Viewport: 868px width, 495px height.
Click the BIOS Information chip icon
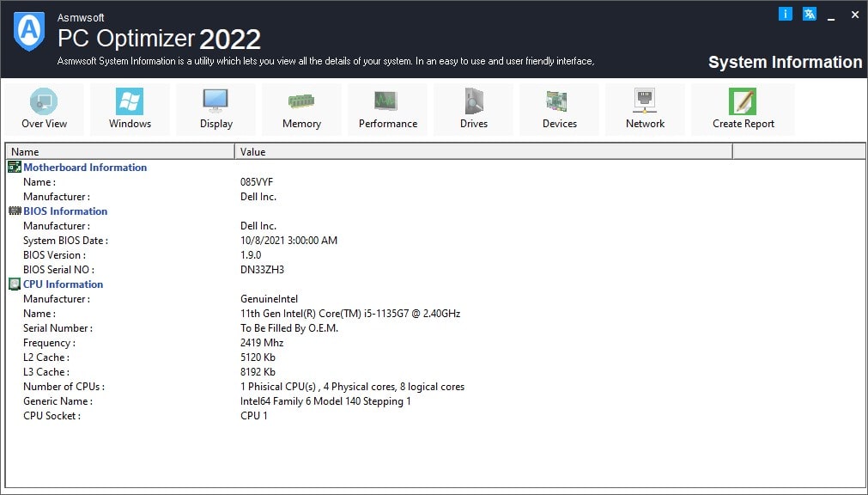15,211
